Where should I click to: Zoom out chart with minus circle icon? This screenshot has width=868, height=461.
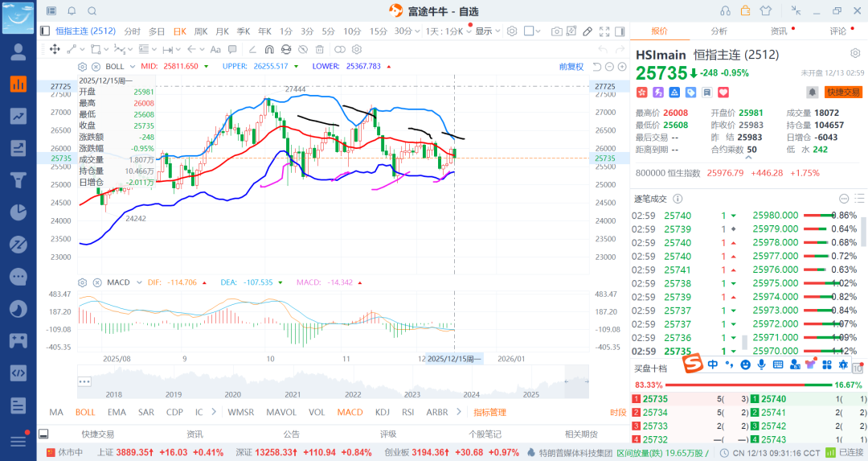point(609,67)
